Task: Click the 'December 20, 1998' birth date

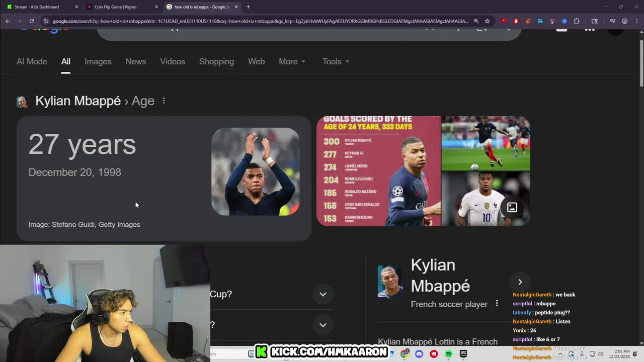Action: click(x=74, y=172)
